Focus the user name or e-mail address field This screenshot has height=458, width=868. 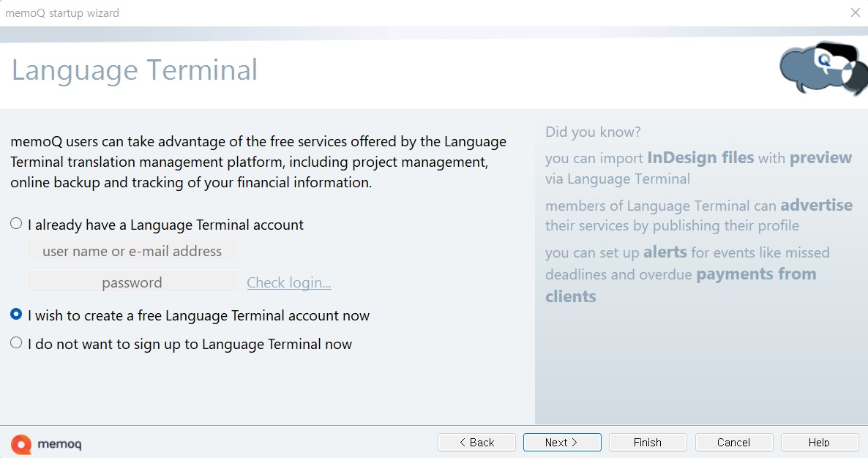132,251
